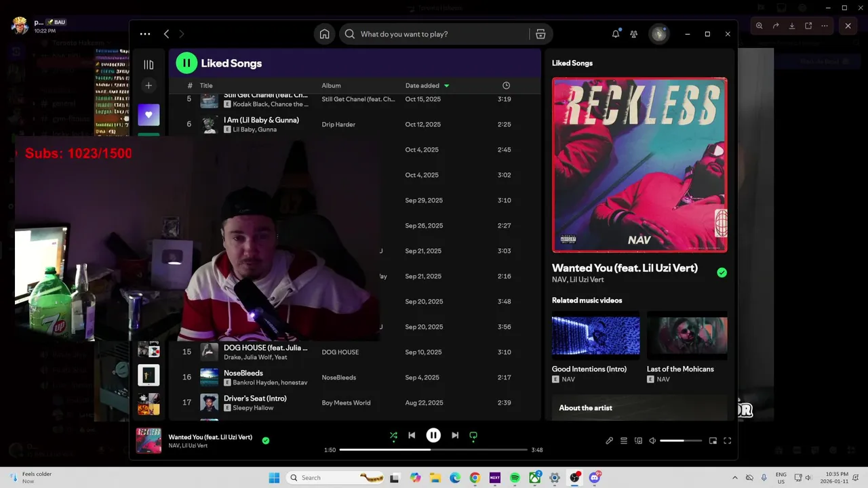This screenshot has width=868, height=488.
Task: Open the Windows Start menu
Action: pos(274,478)
